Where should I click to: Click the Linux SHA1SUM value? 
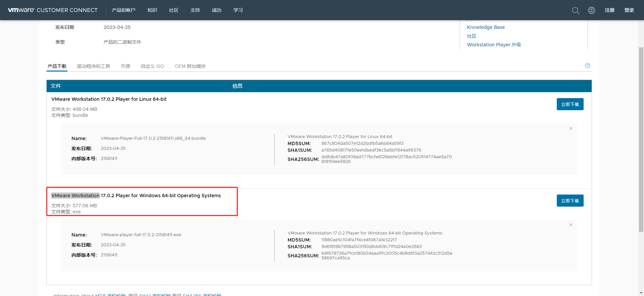tap(371, 150)
